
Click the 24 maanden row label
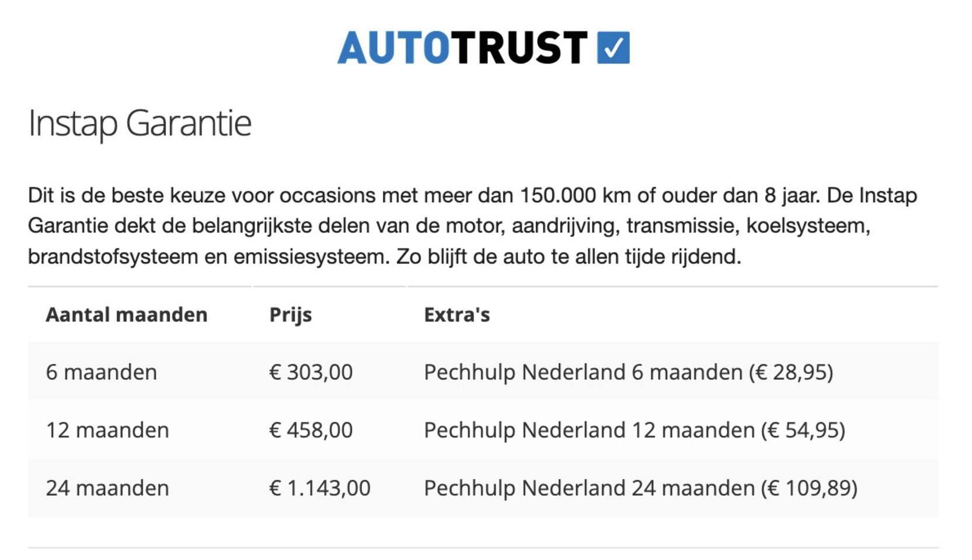coord(107,488)
